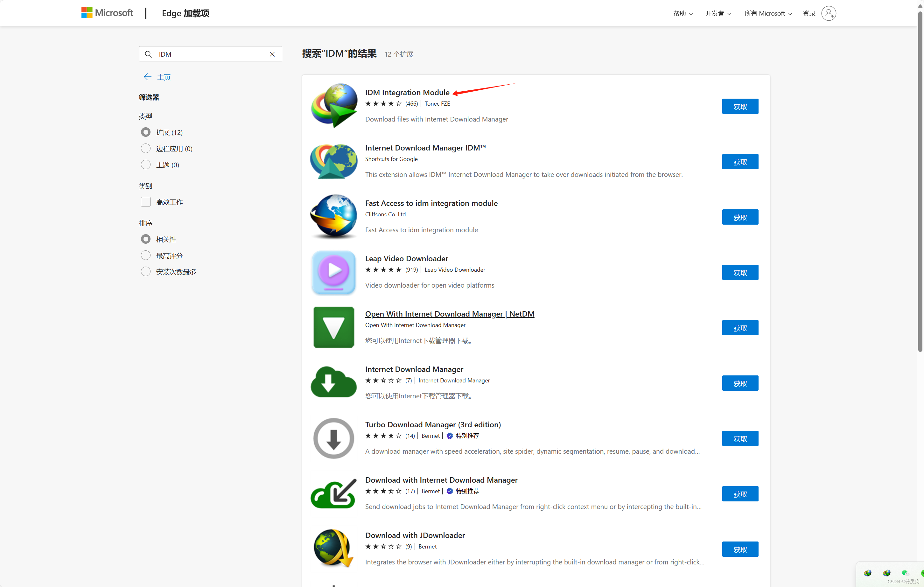Click the 12 个扩展 result count
This screenshot has height=587, width=924.
(399, 54)
